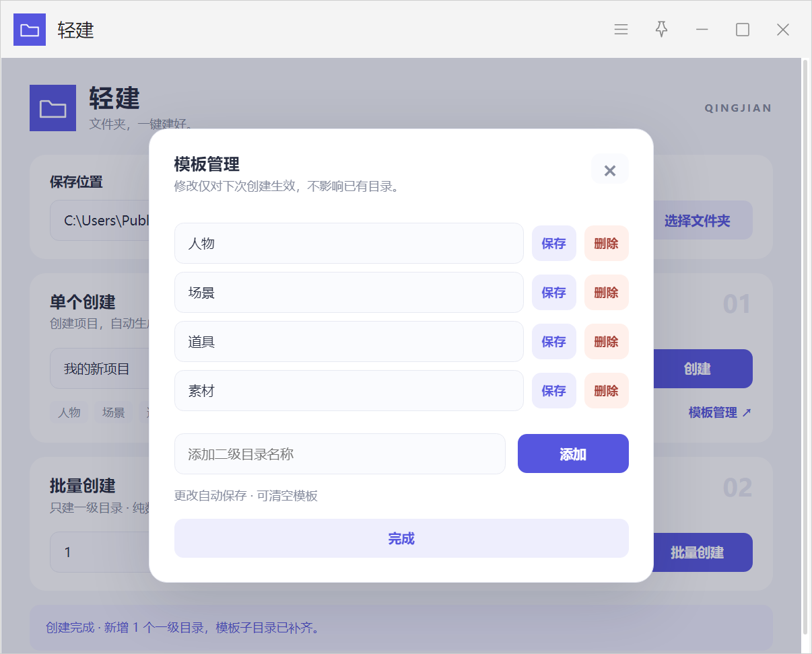Click the 创建完成 status message
Viewport: 812px width, 654px height.
point(182,628)
